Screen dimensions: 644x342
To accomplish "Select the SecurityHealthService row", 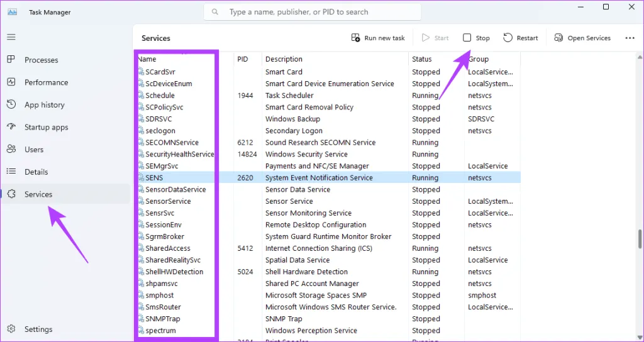I will point(179,154).
